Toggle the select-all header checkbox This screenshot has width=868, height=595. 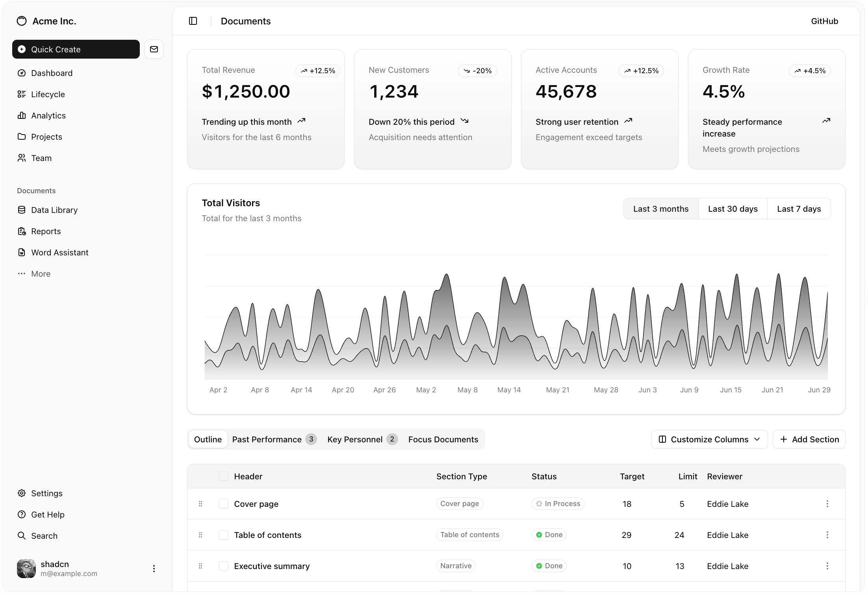(224, 476)
